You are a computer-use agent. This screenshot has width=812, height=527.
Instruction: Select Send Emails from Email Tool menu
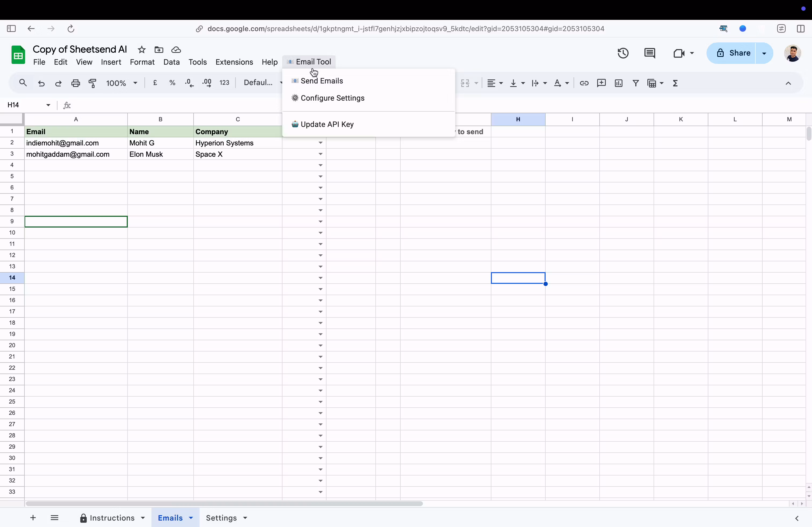[x=322, y=81]
